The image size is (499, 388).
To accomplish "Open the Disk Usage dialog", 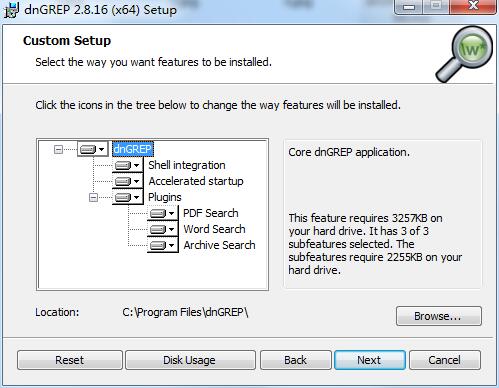I will tap(190, 360).
